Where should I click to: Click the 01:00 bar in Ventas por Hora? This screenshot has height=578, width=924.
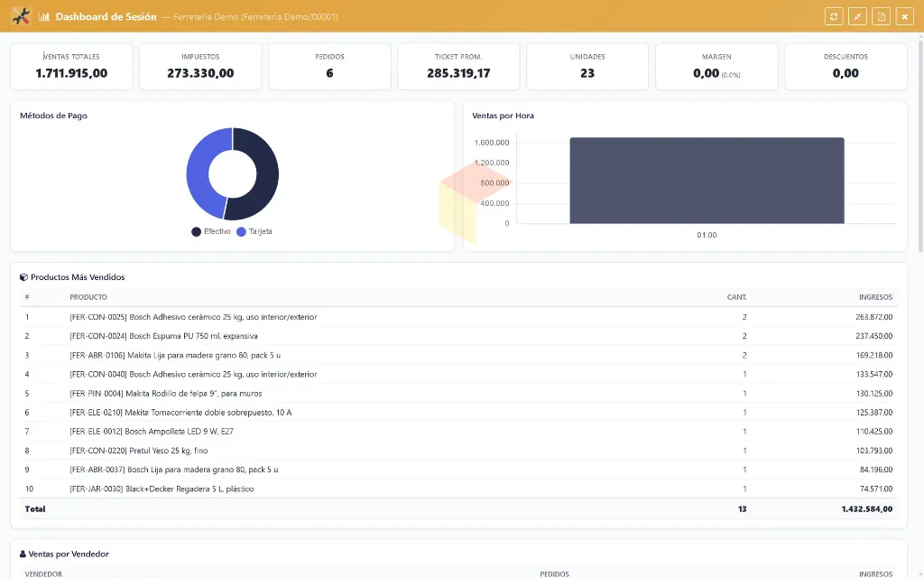click(x=707, y=181)
